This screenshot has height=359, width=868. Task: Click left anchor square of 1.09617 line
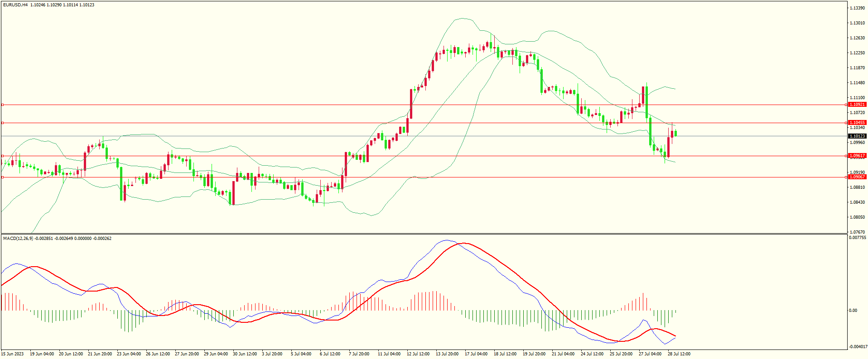pos(2,156)
